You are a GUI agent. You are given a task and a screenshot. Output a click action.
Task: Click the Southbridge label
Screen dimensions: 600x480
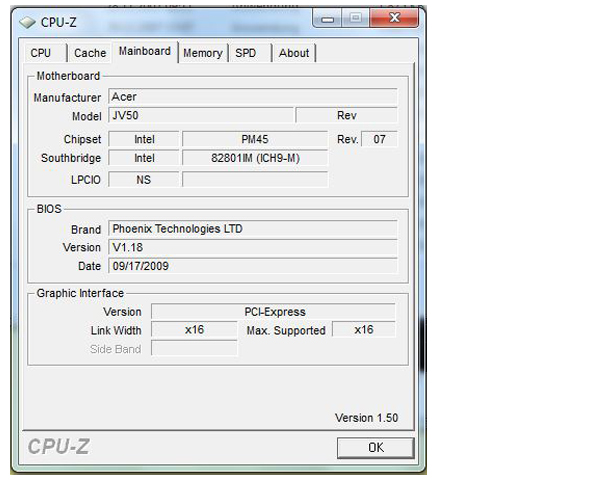tap(71, 158)
